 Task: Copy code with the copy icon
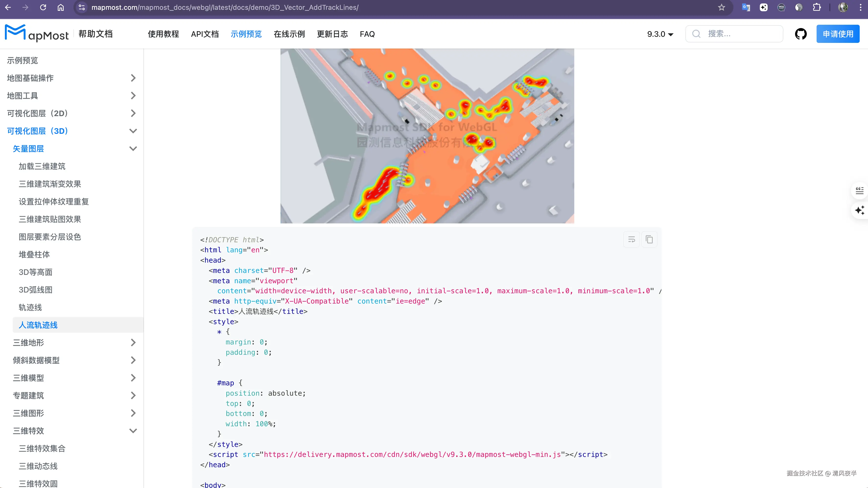tap(649, 239)
